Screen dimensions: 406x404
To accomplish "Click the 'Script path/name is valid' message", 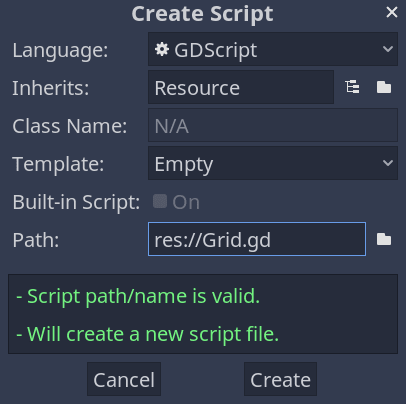I will tap(138, 296).
